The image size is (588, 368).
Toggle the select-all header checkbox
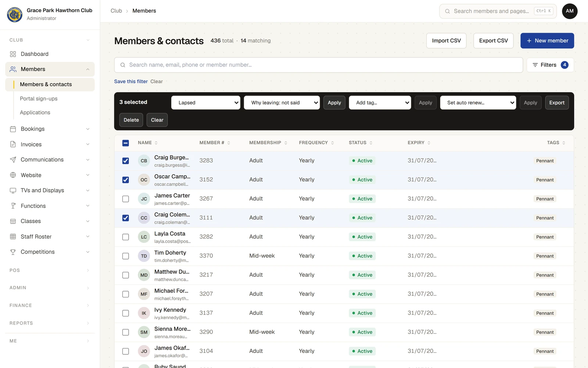pyautogui.click(x=126, y=143)
